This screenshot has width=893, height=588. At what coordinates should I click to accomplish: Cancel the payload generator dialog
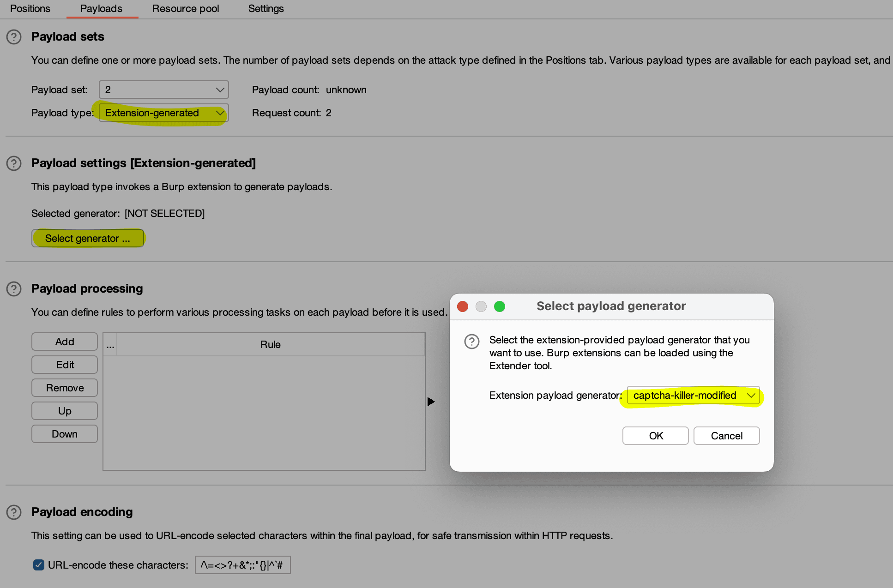point(727,436)
